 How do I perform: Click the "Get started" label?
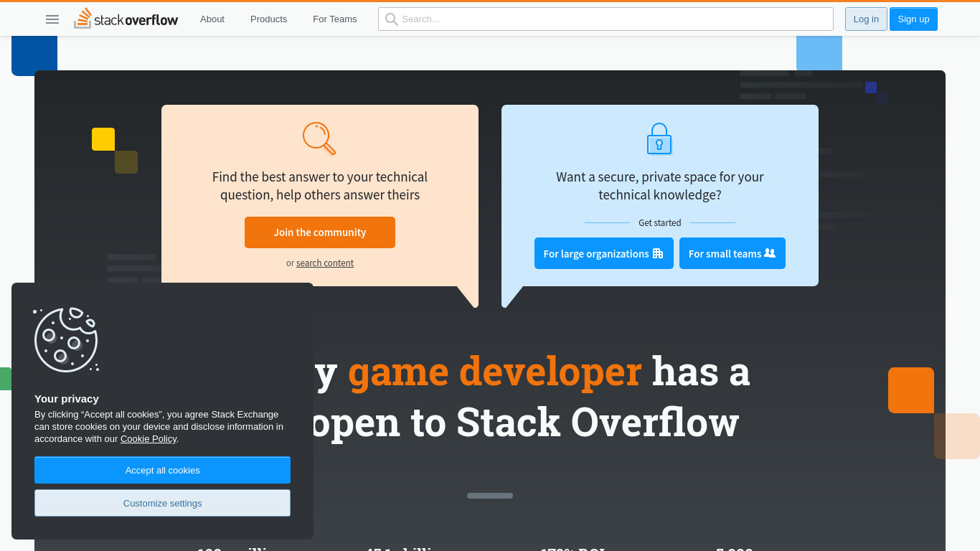point(660,223)
